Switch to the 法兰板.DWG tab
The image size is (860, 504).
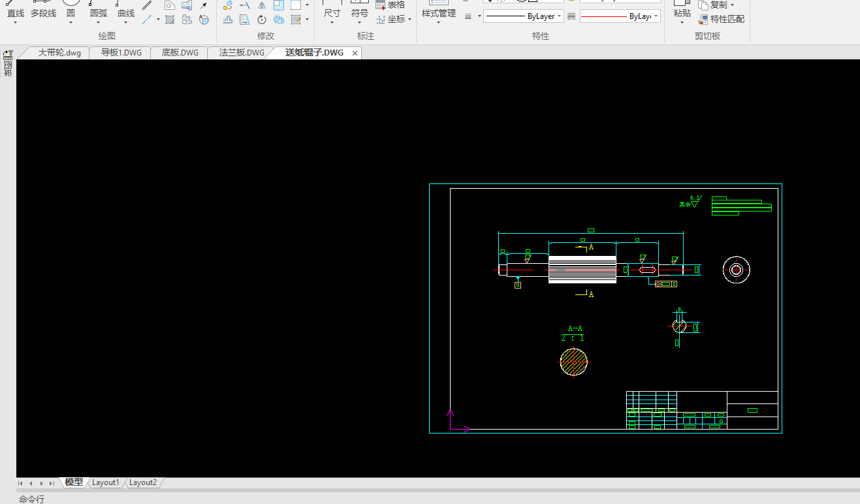242,53
